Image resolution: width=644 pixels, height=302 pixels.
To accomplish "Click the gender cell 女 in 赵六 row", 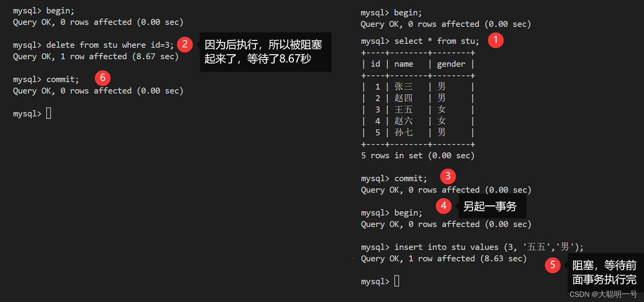I will tap(442, 121).
